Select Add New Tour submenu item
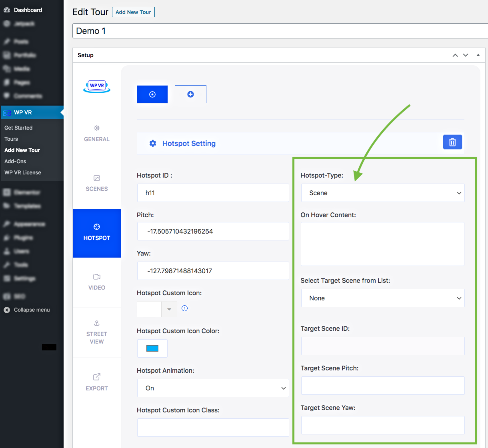The image size is (488, 448). pos(22,150)
